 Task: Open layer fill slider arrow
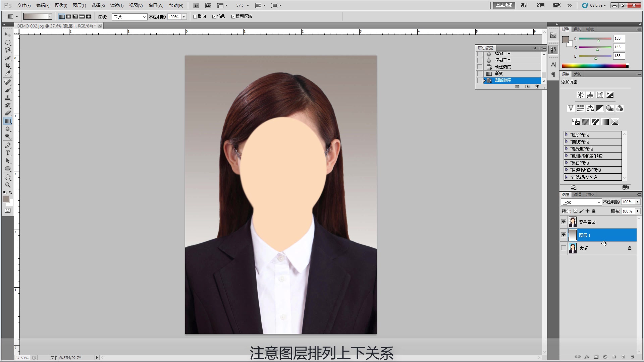point(638,211)
